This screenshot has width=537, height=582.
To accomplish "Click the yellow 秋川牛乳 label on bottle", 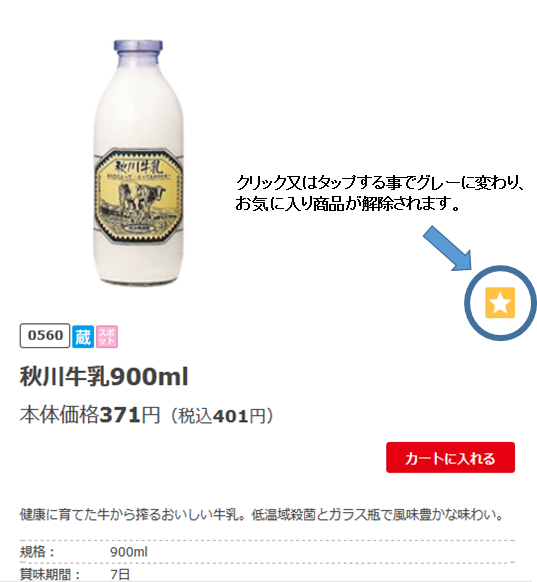I will click(x=138, y=195).
